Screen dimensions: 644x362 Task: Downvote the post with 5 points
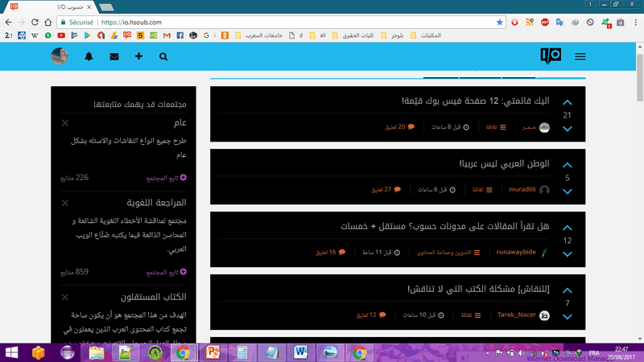568,191
